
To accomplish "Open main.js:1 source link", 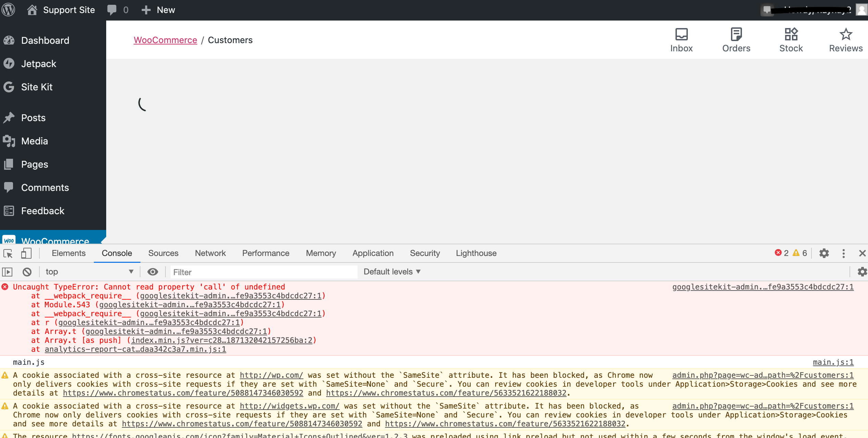I will point(833,362).
